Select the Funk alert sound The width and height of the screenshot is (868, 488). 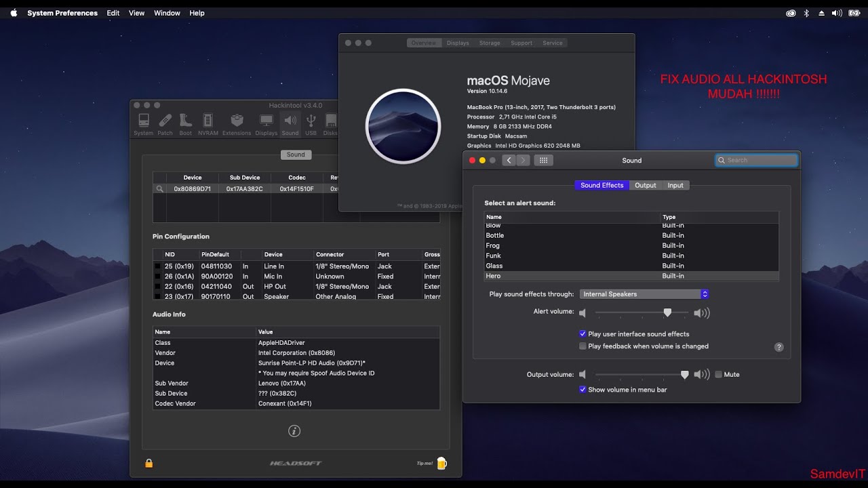(631, 256)
